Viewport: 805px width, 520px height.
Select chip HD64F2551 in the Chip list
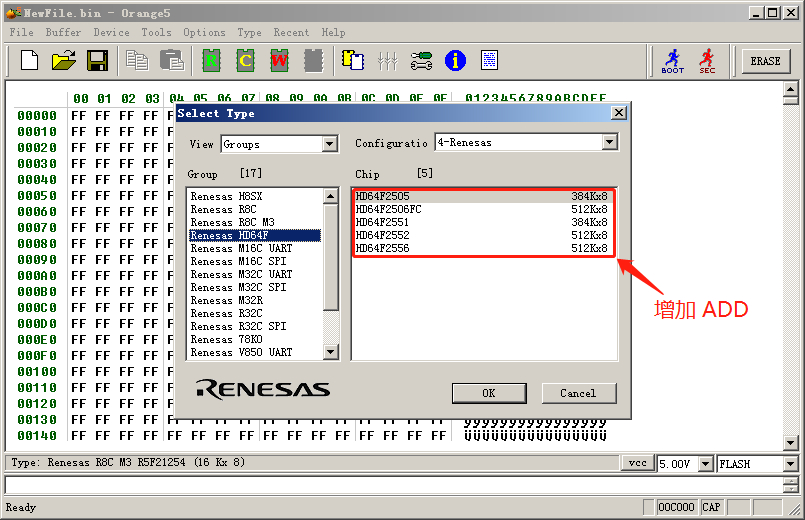click(x=382, y=222)
